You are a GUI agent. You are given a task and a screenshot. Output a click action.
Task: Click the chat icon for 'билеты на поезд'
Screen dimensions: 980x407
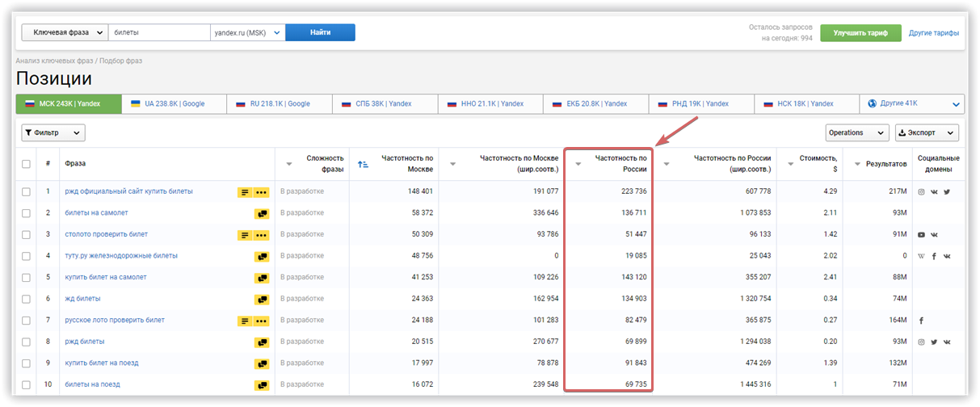coord(261,384)
